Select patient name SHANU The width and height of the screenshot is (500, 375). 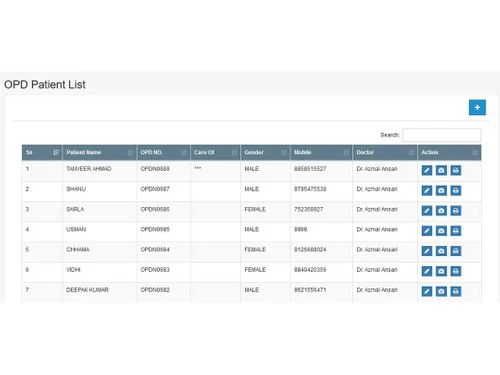[76, 189]
